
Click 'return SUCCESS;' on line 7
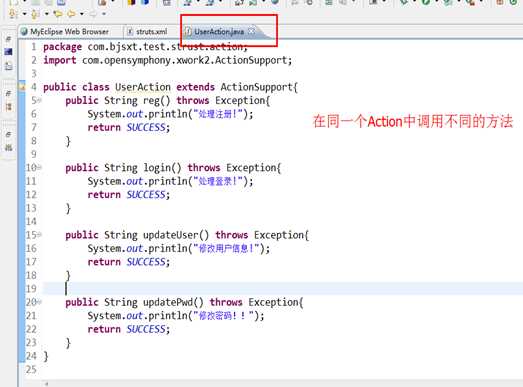pyautogui.click(x=129, y=127)
